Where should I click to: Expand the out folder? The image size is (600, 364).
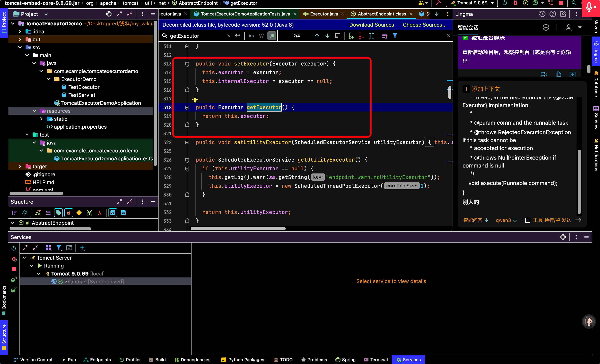click(x=20, y=39)
